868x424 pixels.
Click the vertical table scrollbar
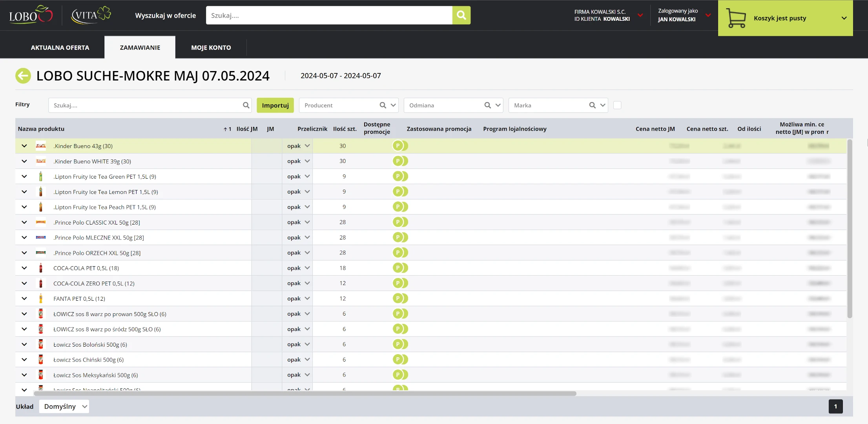click(x=850, y=228)
